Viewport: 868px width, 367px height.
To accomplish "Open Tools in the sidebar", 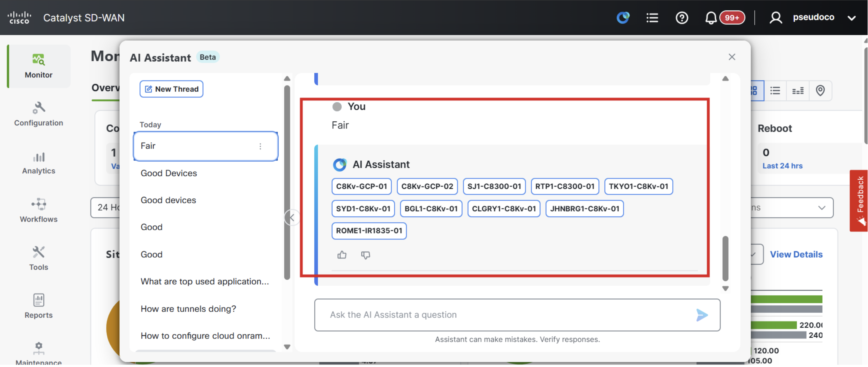I will tap(38, 258).
